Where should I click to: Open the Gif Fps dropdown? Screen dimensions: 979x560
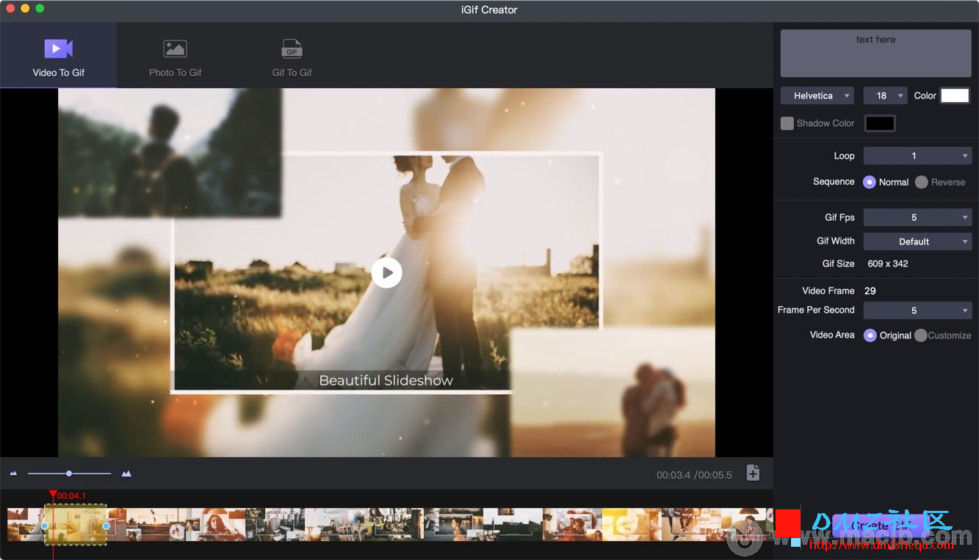point(917,217)
